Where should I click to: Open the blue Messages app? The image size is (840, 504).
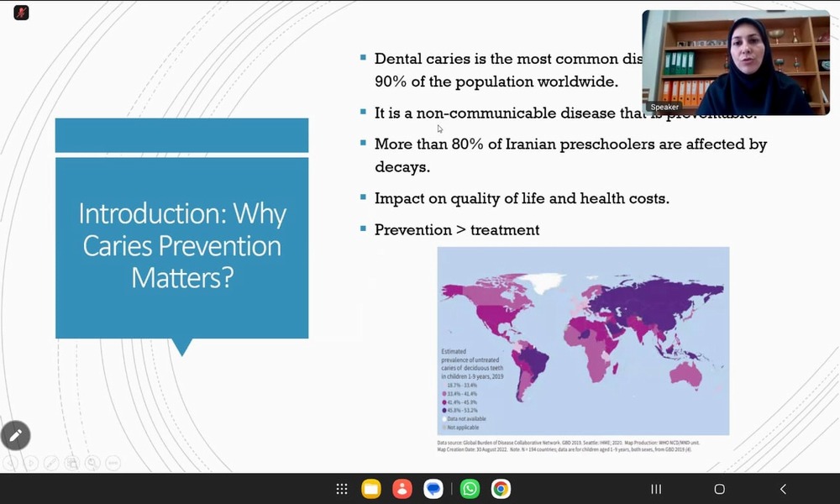coord(433,489)
